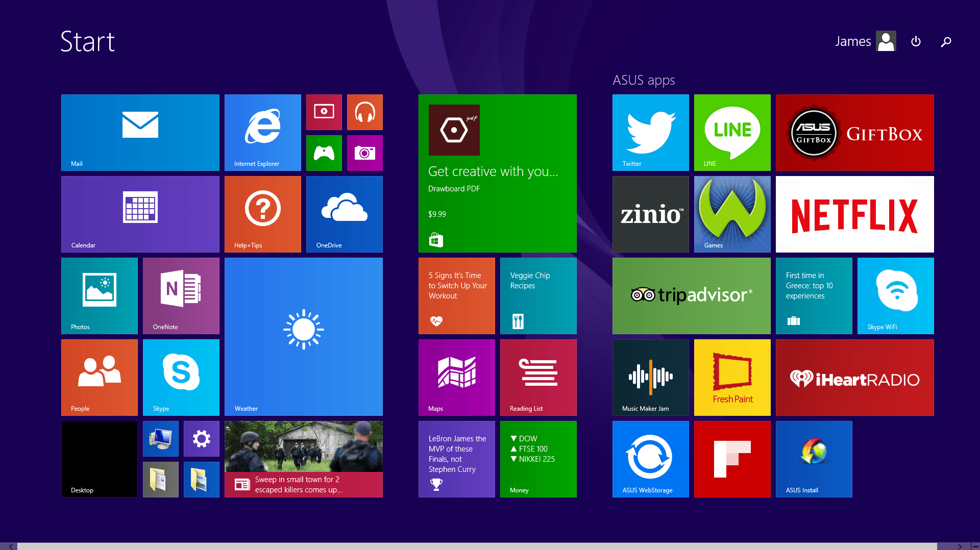Open the People tile
This screenshot has height=550, width=980.
pos(100,378)
